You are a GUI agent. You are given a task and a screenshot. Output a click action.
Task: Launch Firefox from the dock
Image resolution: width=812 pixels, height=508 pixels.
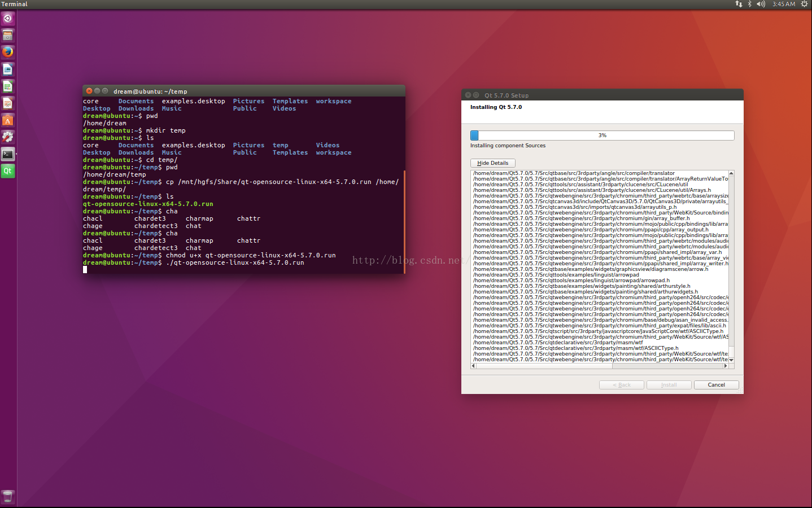tap(8, 52)
